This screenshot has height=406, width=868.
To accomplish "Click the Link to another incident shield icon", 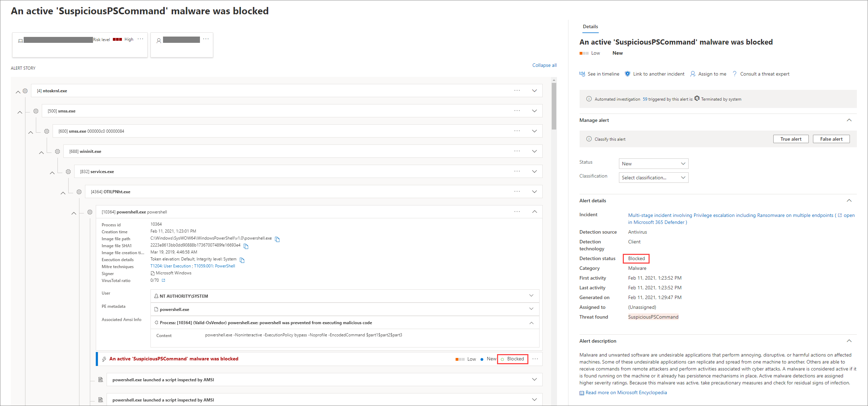I will click(x=627, y=74).
